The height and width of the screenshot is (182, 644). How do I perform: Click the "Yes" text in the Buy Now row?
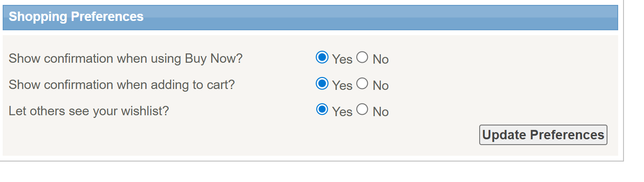342,59
